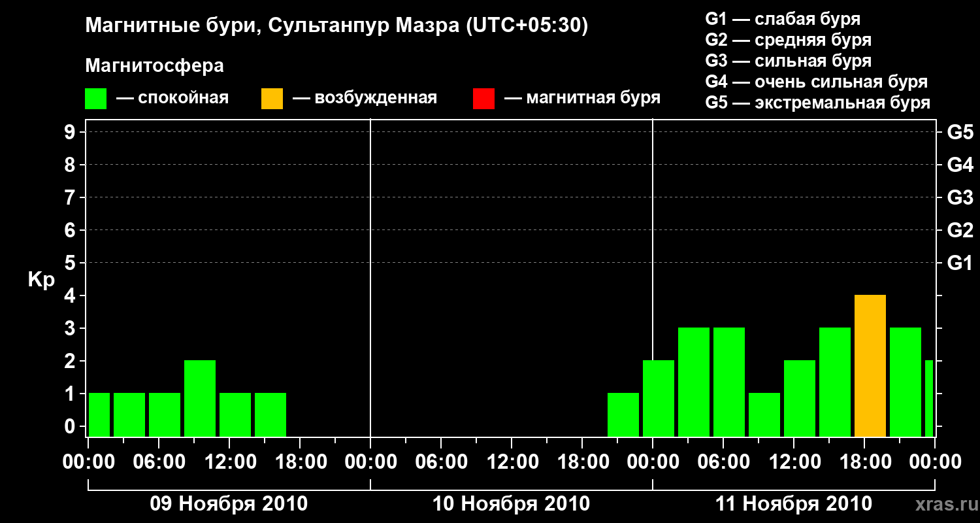
Task: Click the '09 Ноября 2010' date label
Action: point(229,503)
